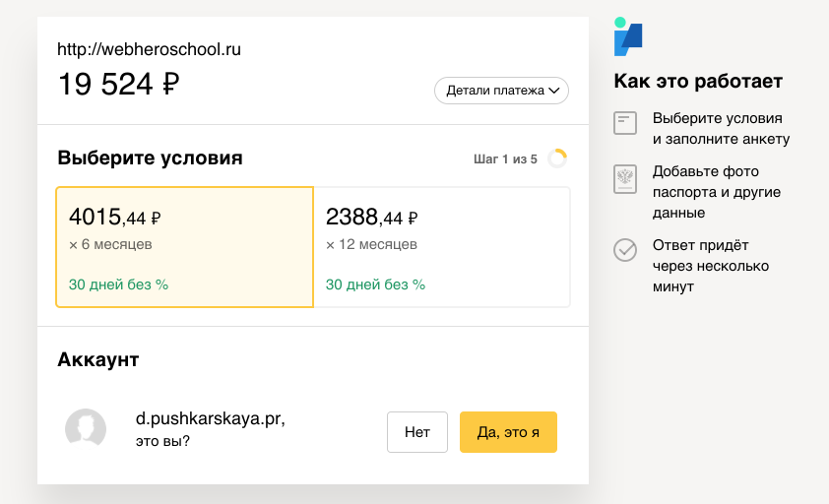Click the user avatar placeholder
The width and height of the screenshot is (829, 504).
tap(86, 429)
